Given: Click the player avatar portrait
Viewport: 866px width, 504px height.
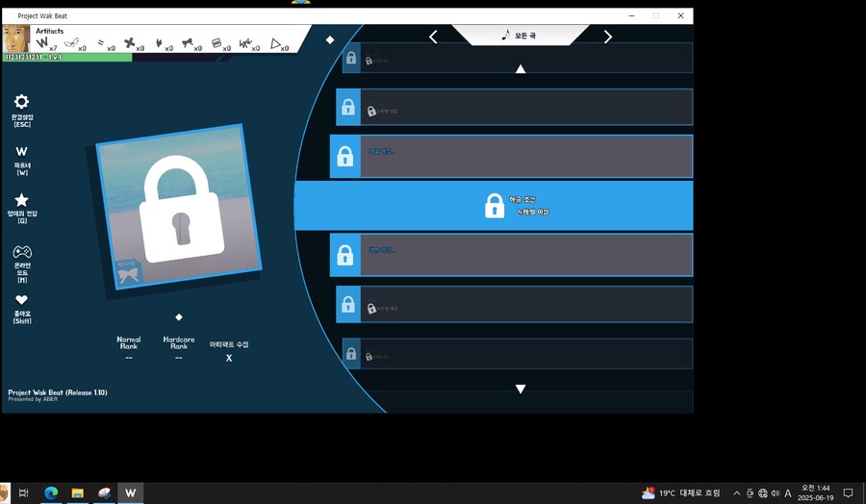Looking at the screenshot, I should coord(15,38).
